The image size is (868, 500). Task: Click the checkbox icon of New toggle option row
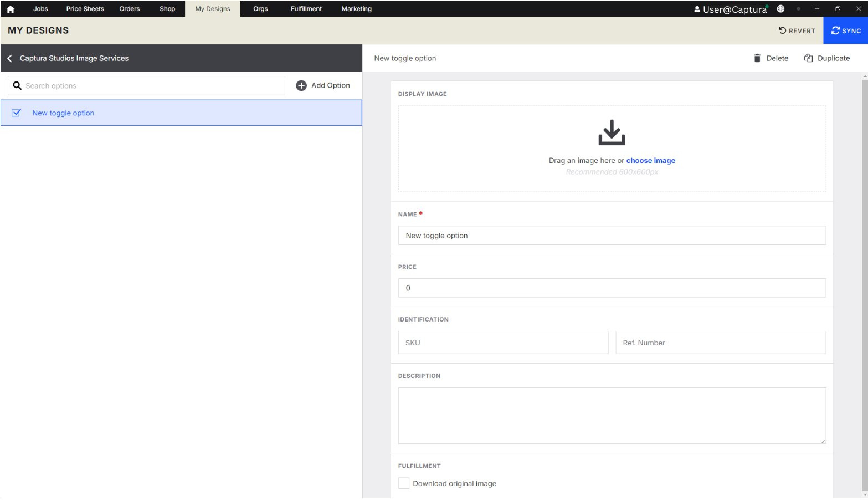tap(17, 113)
